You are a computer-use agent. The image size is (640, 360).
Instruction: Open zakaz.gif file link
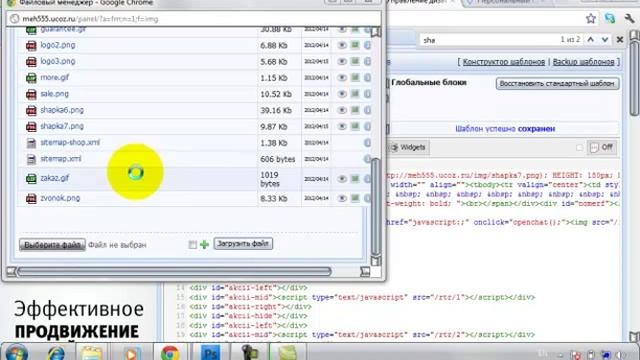pyautogui.click(x=55, y=178)
